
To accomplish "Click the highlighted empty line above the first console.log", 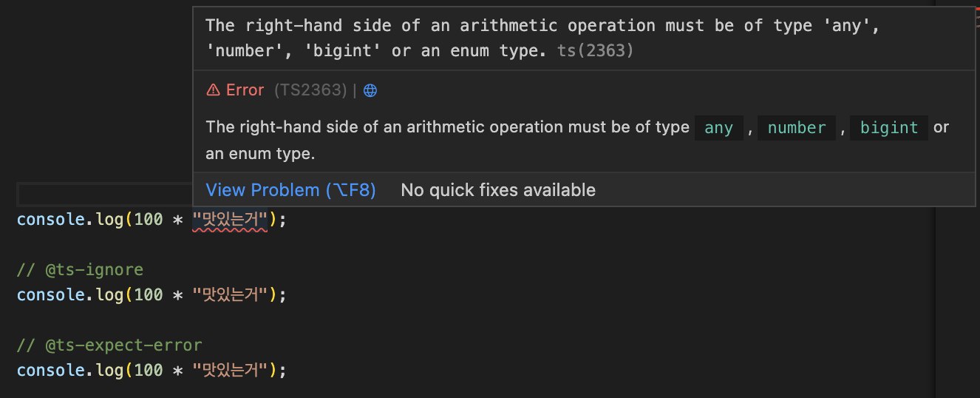I will click(104, 195).
